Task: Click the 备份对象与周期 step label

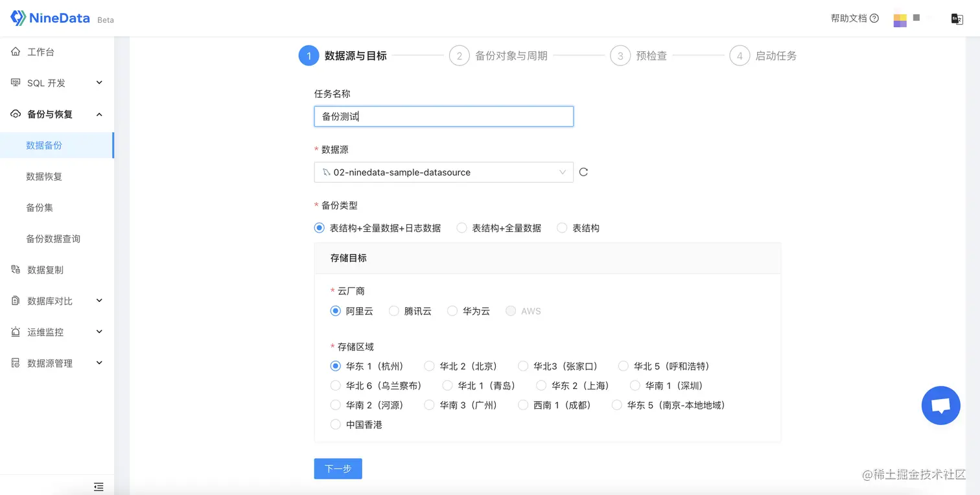Action: [x=511, y=56]
